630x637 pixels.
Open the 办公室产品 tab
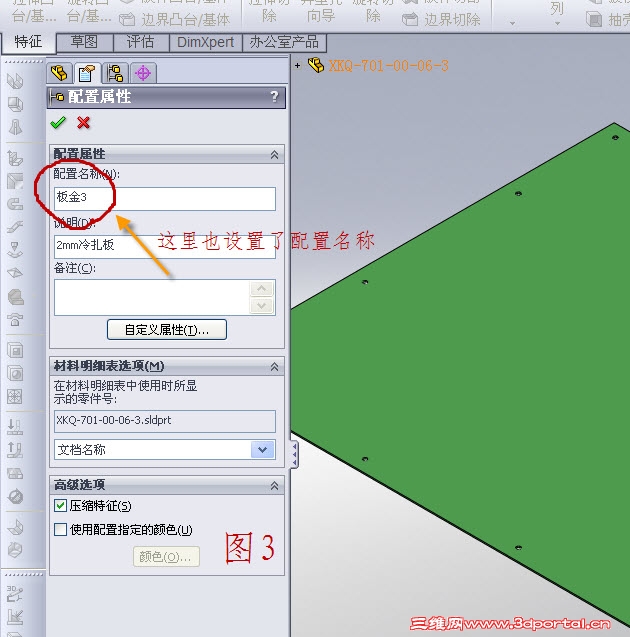(284, 42)
